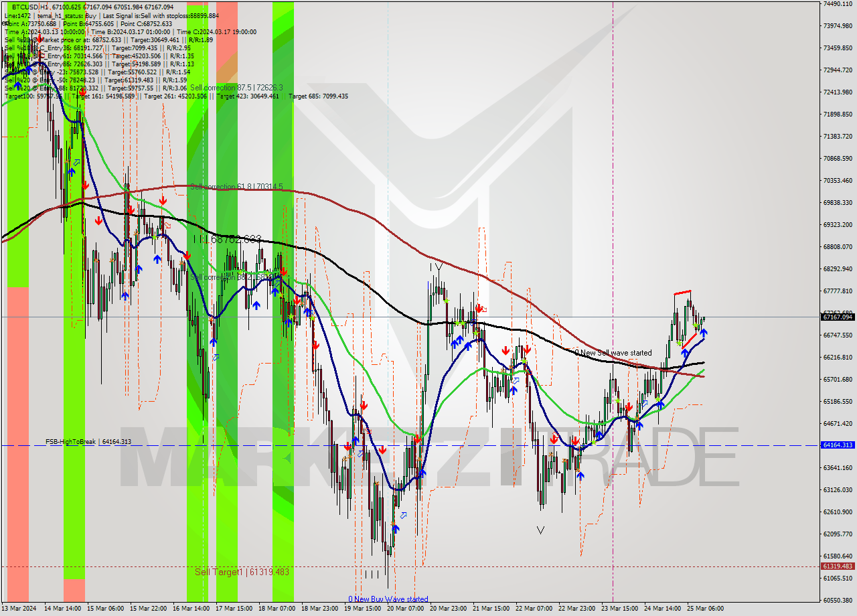This screenshot has height=616, width=857.
Task: Select the 'Sell Target1 | 61319.483' label
Action: click(242, 572)
